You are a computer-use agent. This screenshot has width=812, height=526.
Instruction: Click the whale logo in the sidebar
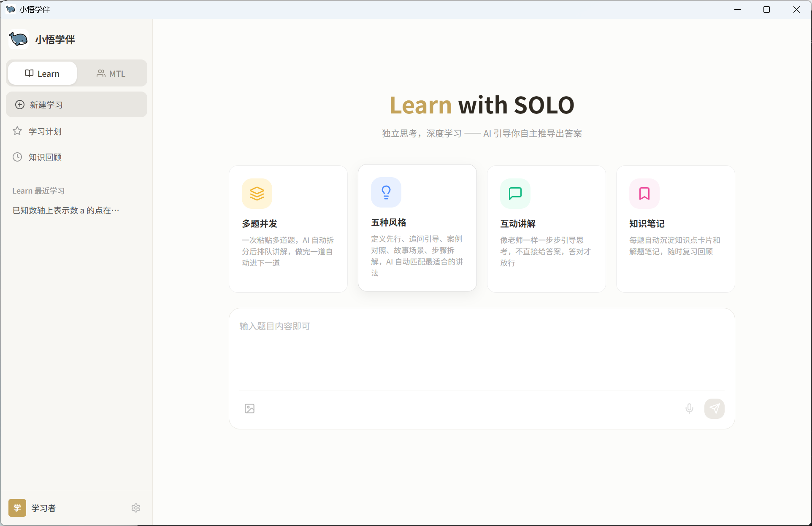(x=19, y=39)
